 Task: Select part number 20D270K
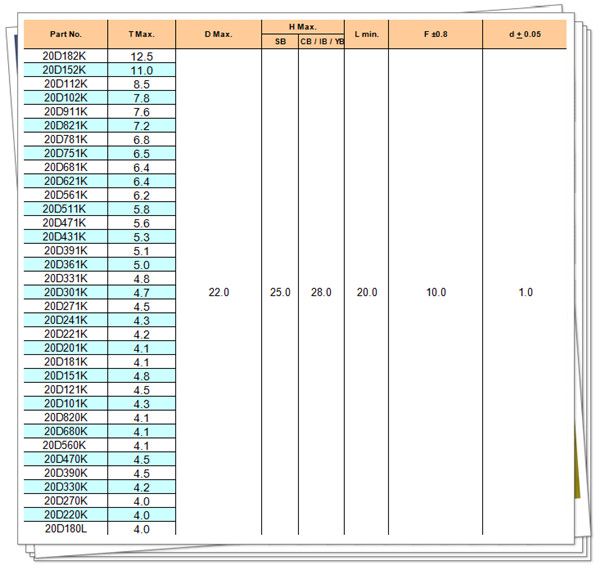click(x=66, y=501)
